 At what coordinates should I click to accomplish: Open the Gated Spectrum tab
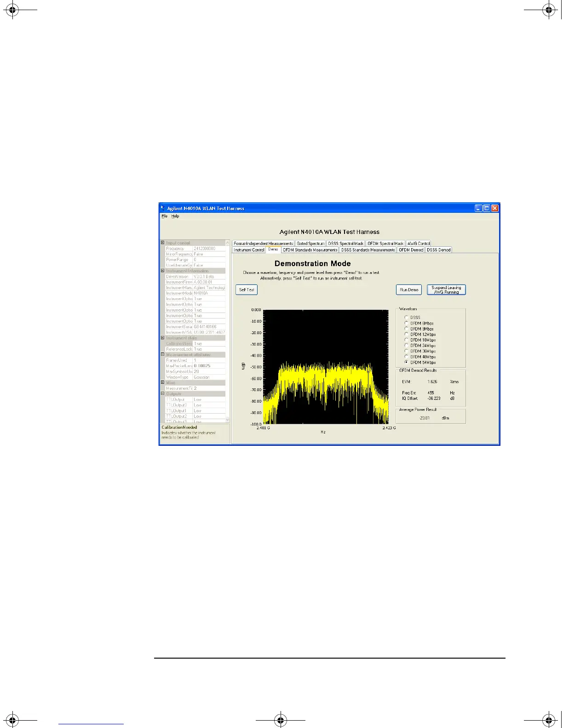click(x=310, y=244)
